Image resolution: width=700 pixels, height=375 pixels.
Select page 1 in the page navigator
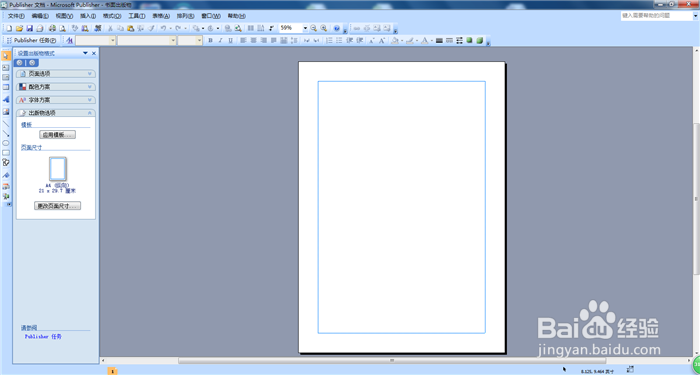[x=112, y=371]
